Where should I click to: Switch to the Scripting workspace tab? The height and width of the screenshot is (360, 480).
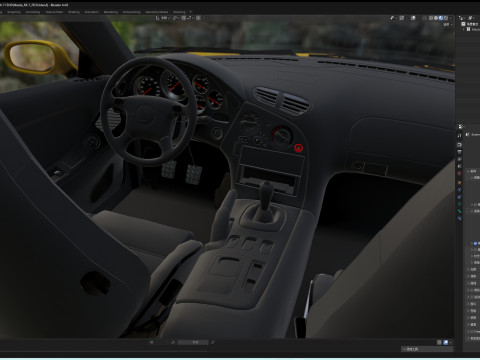(x=179, y=12)
